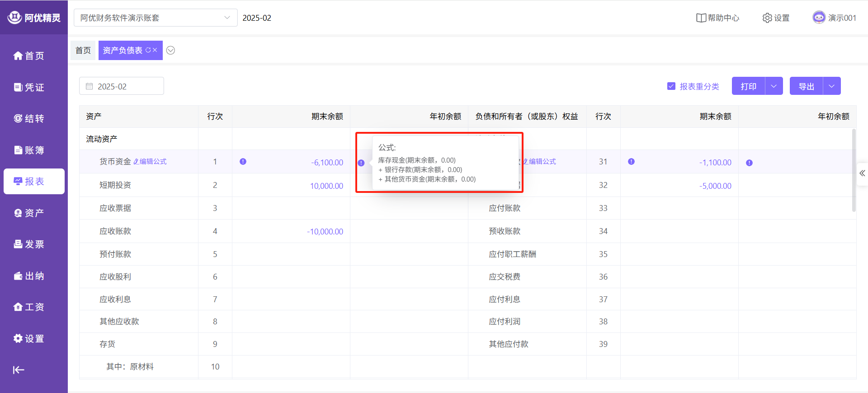
Task: Click the 2025-02 date picker field
Action: pyautogui.click(x=121, y=86)
